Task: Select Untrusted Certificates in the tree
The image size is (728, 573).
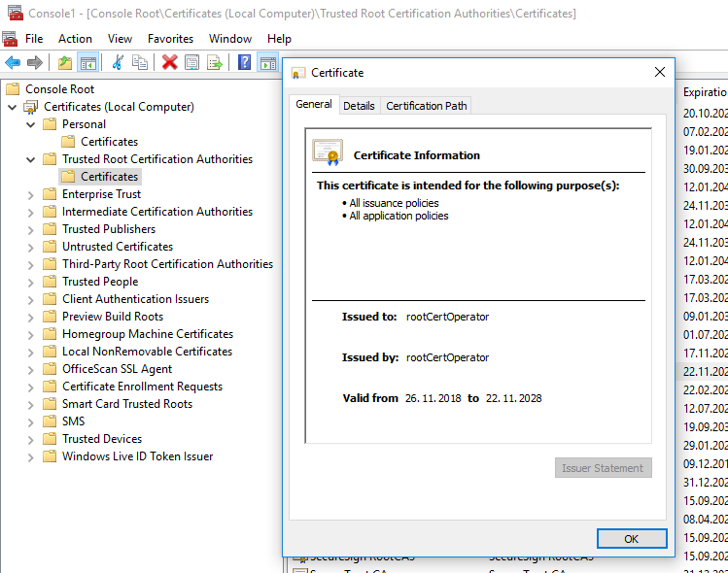Action: (118, 247)
